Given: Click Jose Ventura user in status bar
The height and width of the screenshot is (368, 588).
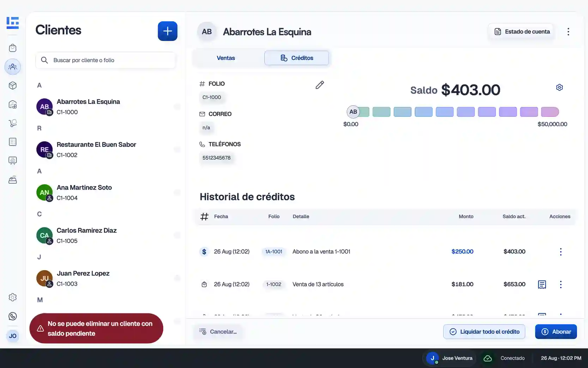Looking at the screenshot, I should point(450,358).
